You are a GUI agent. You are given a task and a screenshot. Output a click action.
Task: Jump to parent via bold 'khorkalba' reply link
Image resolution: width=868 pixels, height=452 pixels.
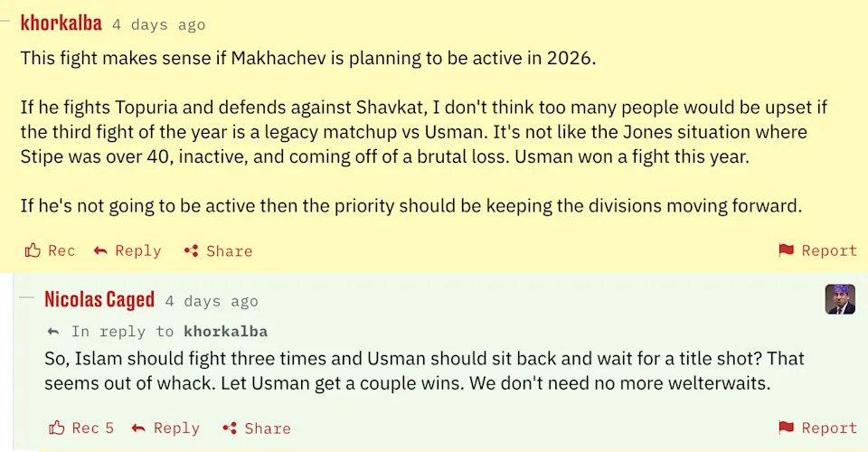click(225, 332)
